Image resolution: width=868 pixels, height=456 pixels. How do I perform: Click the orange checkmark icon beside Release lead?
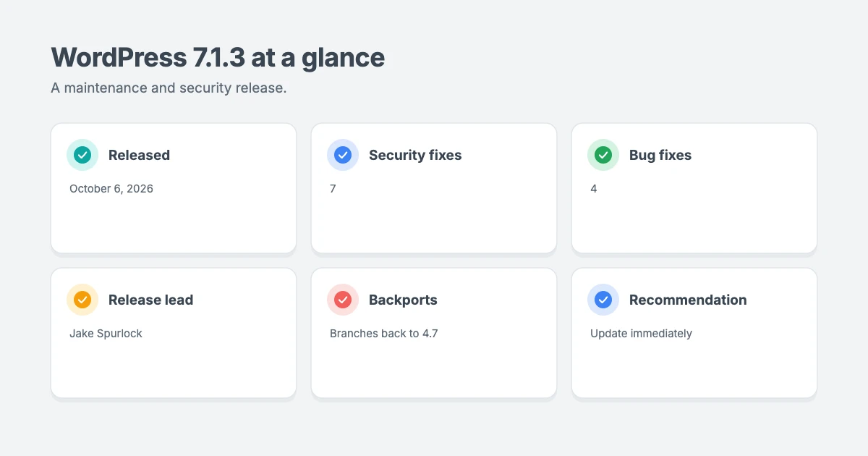[82, 300]
